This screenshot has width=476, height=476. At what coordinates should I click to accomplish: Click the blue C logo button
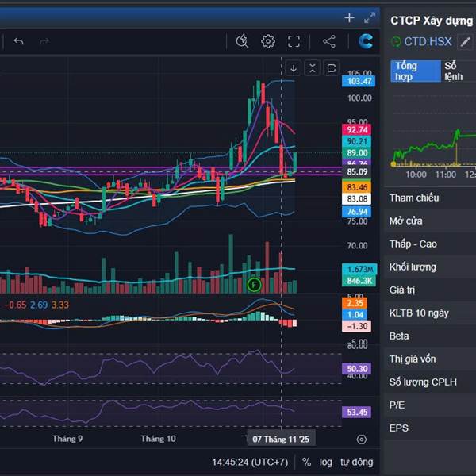click(x=366, y=41)
